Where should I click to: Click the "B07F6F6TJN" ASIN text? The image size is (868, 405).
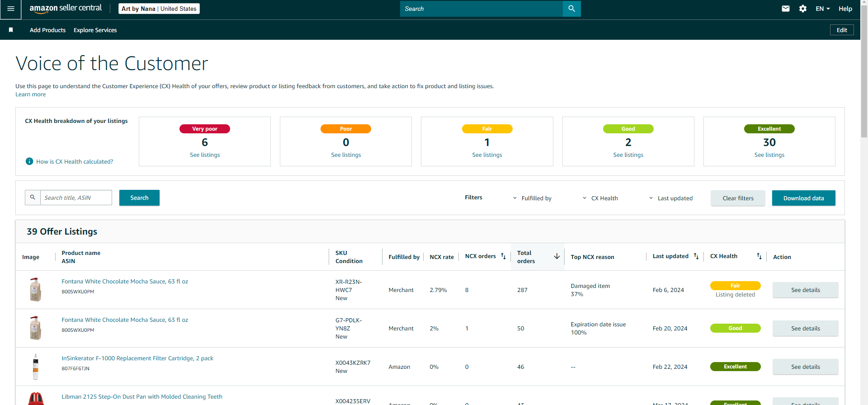coord(75,368)
